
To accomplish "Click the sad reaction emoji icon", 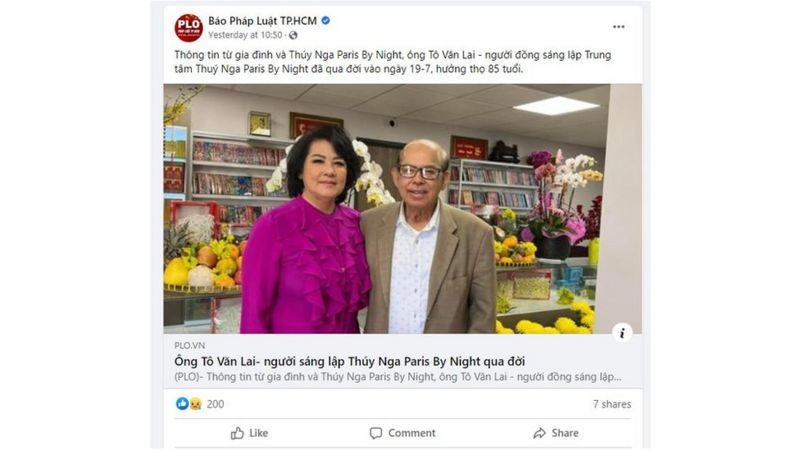I will [x=195, y=404].
